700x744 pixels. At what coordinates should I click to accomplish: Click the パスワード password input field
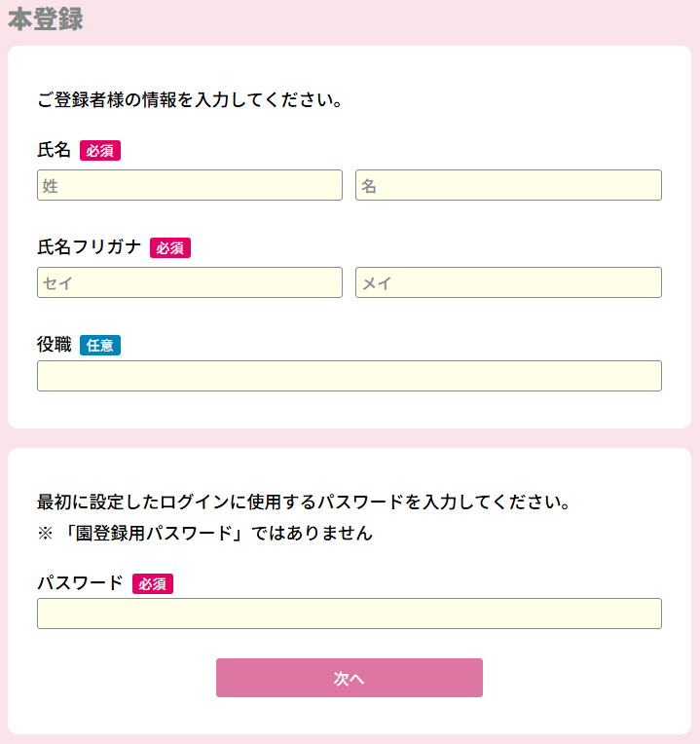coord(349,614)
